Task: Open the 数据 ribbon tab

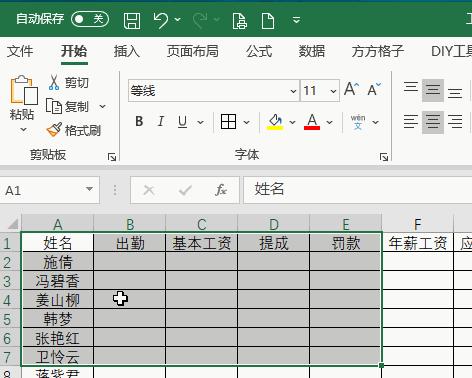Action: point(312,51)
